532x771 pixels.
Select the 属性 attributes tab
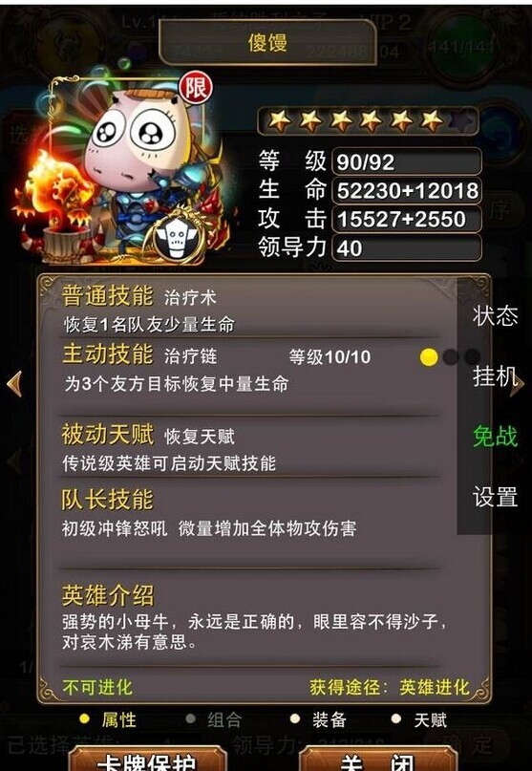(x=109, y=719)
